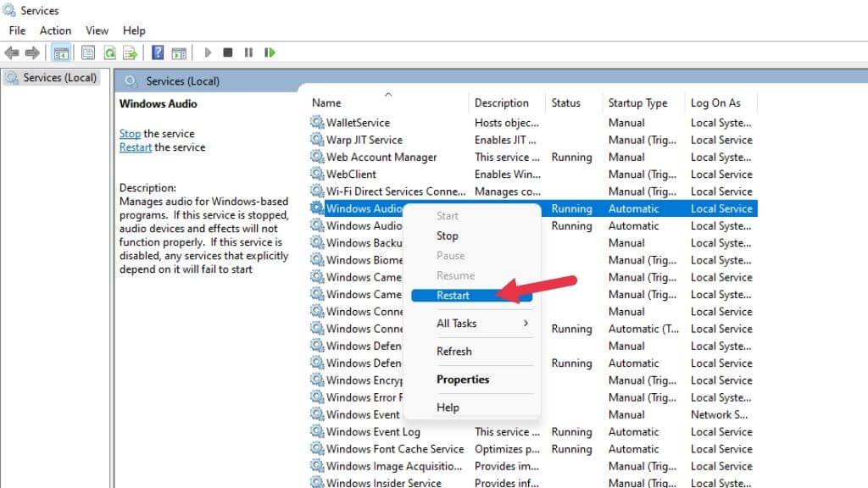
Task: Select Services (Local) in the console tree
Action: pos(51,77)
